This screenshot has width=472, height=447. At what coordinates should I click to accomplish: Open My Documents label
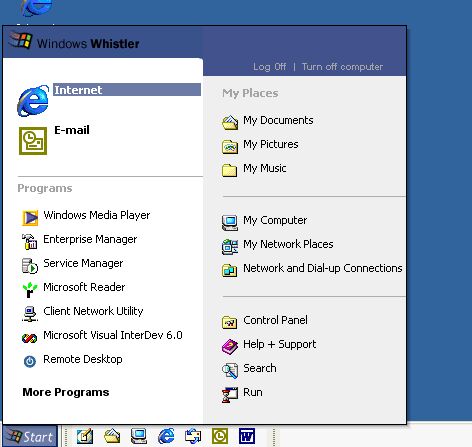tap(278, 120)
